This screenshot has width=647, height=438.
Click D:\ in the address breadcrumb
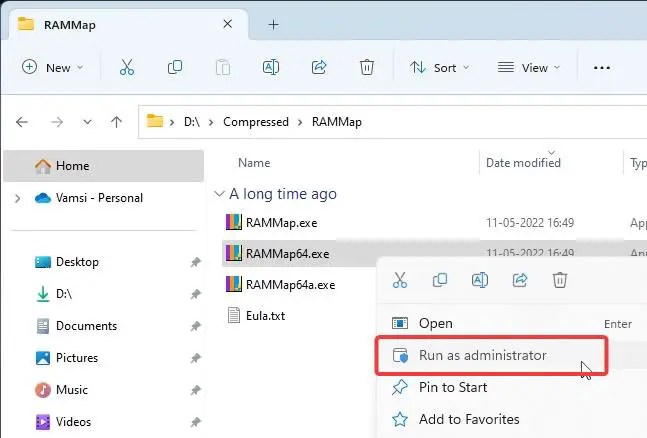pyautogui.click(x=191, y=122)
